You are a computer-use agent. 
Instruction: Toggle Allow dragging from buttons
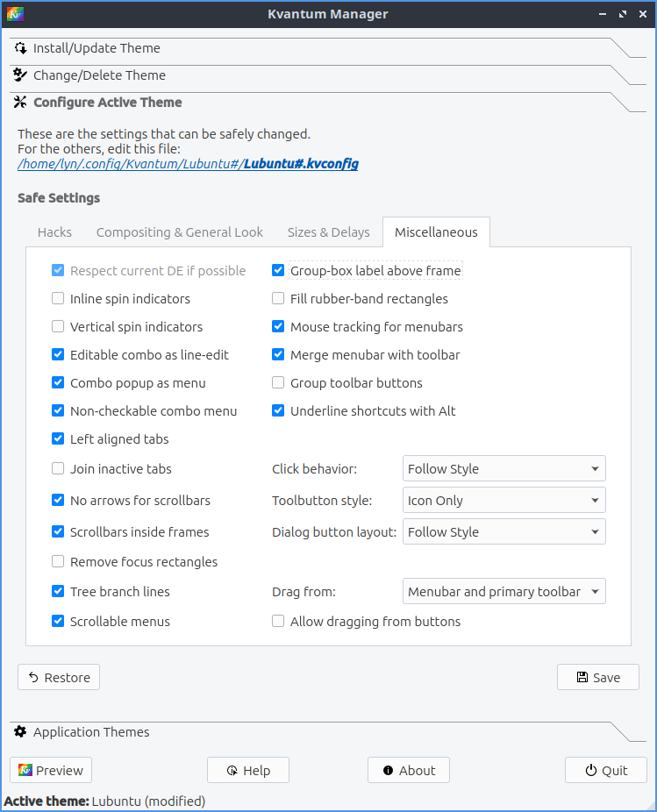pyautogui.click(x=278, y=622)
